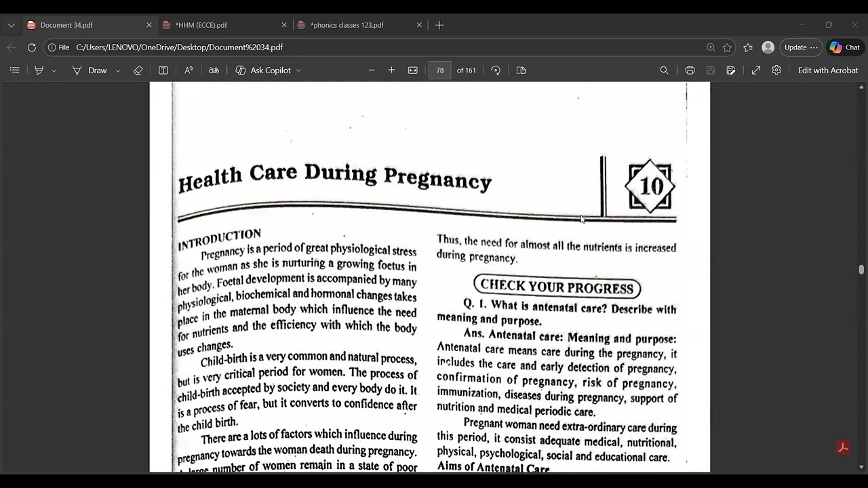
Task: Select the Draw tool
Action: coord(90,70)
